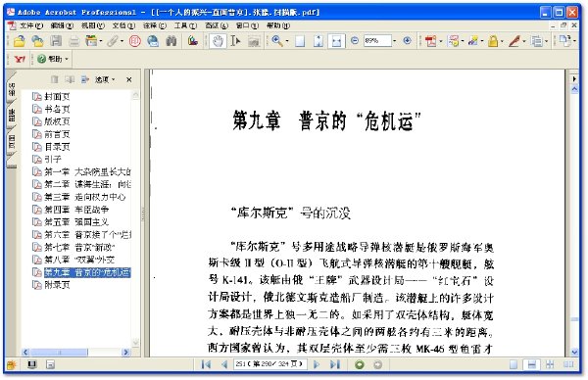Click the green previous view button
This screenshot has height=380, width=588.
pos(360,364)
